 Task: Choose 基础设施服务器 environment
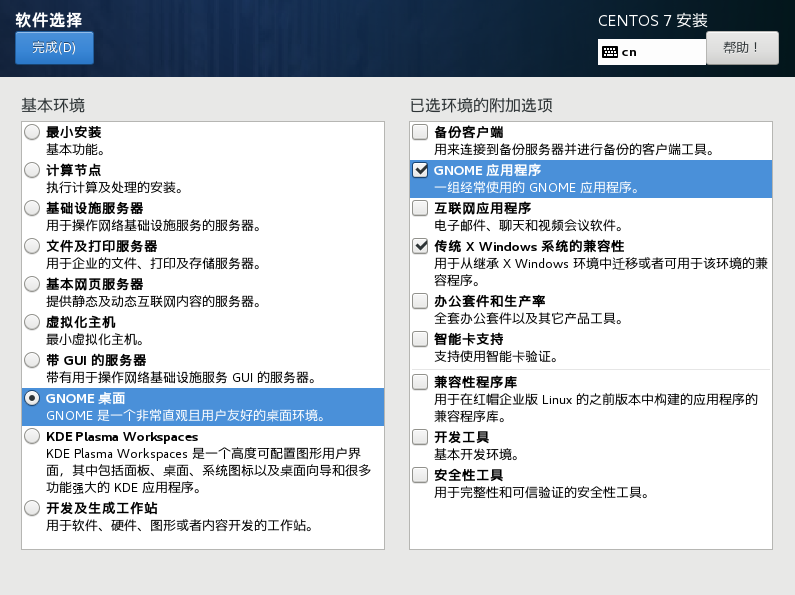tap(32, 208)
